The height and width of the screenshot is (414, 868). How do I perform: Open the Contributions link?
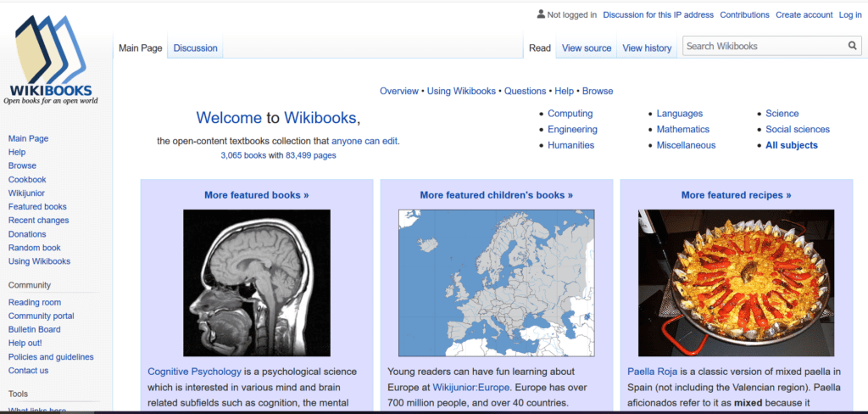coord(744,15)
